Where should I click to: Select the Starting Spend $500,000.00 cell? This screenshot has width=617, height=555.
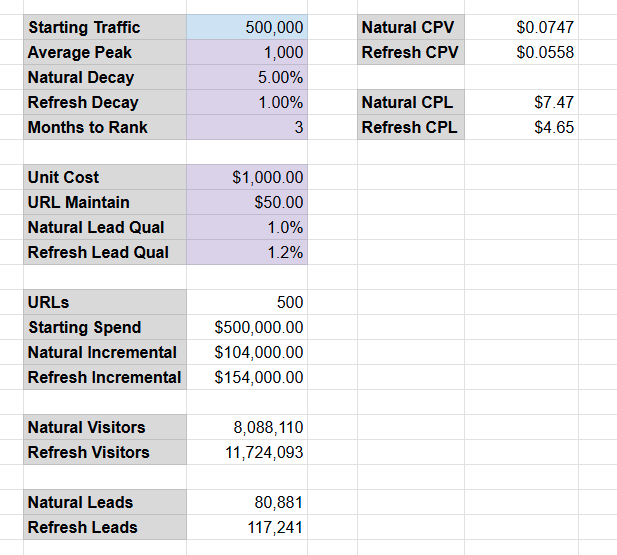click(247, 328)
